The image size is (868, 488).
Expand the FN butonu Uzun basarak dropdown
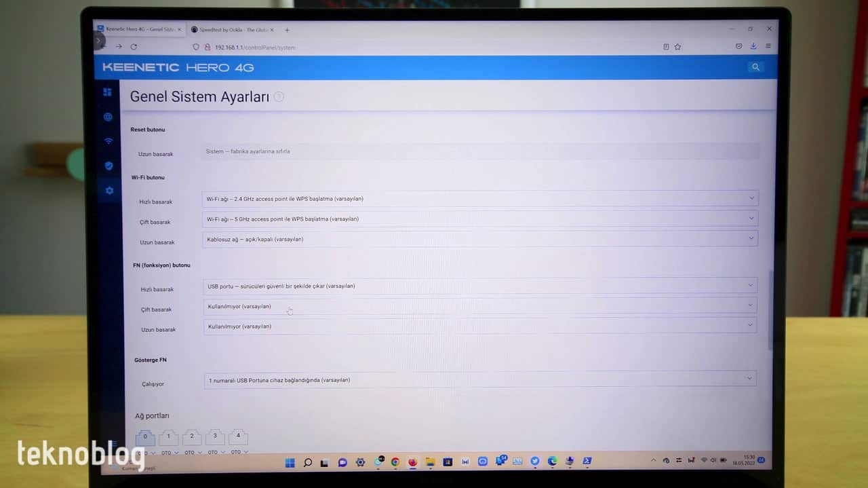tap(479, 326)
